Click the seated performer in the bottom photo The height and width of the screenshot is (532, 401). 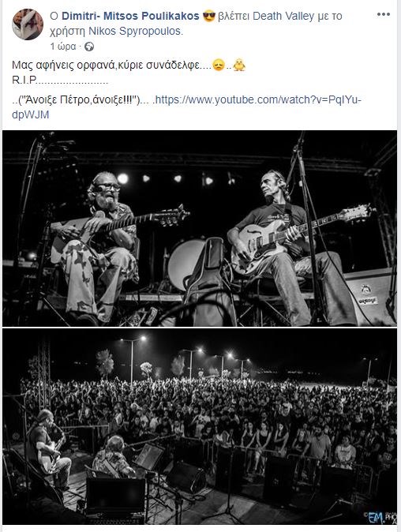[x=114, y=457]
